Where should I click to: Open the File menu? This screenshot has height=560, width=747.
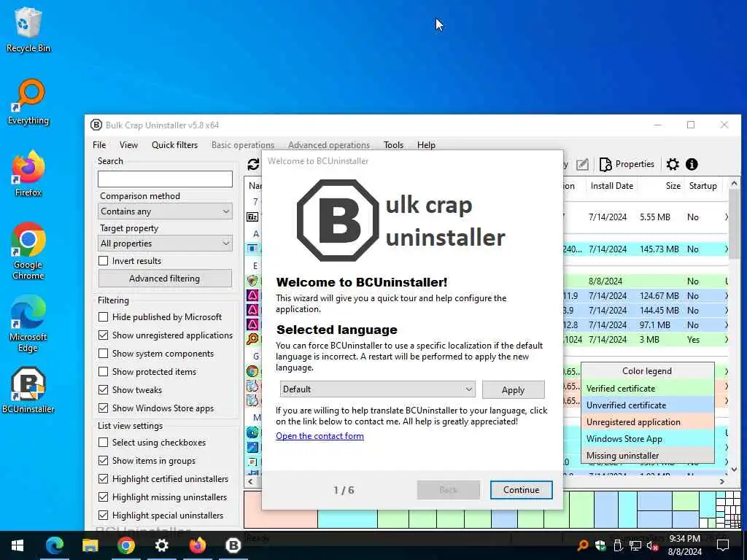(99, 145)
